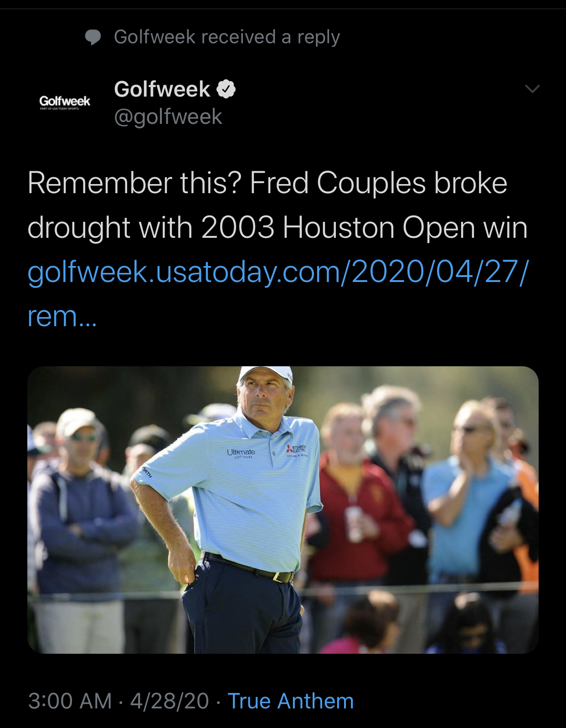Tap the red Mitsubishi logo on shirt
This screenshot has width=566, height=728.
pos(296,449)
